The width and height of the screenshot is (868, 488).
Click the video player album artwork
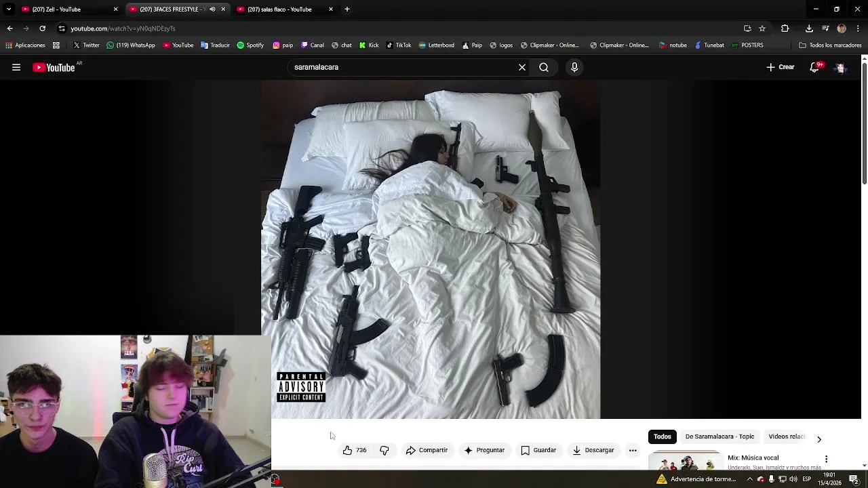(431, 249)
